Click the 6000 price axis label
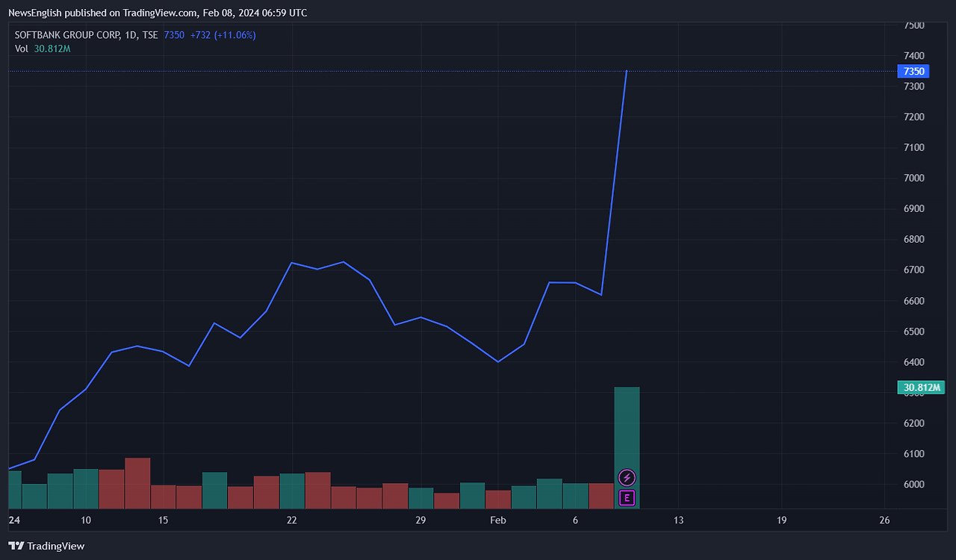Screen dimensions: 956x560 [x=914, y=485]
